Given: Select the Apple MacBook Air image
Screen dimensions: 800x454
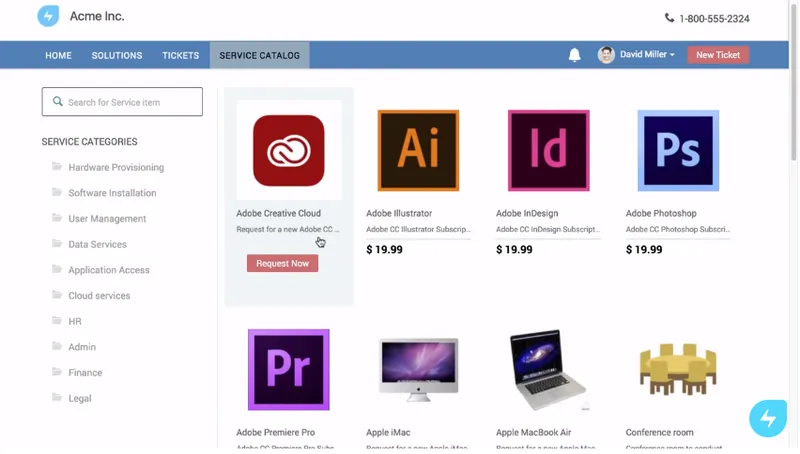Looking at the screenshot, I should tap(548, 369).
